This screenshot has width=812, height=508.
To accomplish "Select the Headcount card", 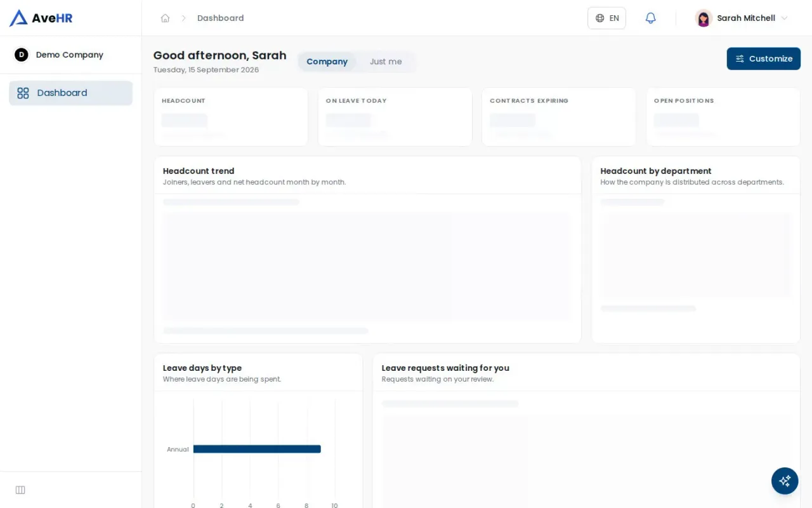I will tap(231, 117).
